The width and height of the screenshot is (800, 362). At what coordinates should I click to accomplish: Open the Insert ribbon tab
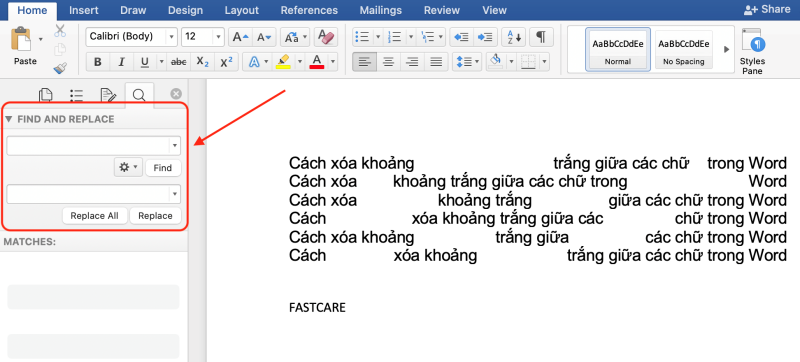click(84, 10)
